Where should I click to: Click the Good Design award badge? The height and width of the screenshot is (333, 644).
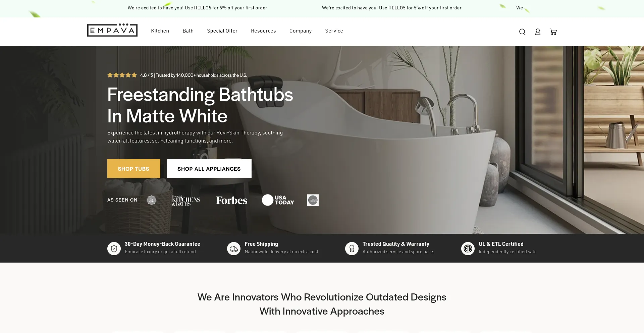point(313,200)
